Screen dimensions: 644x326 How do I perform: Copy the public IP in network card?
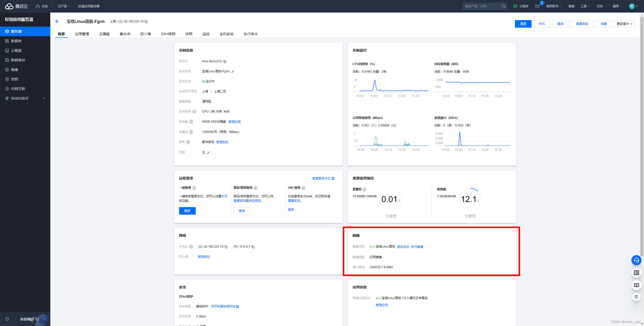pyautogui.click(x=226, y=247)
